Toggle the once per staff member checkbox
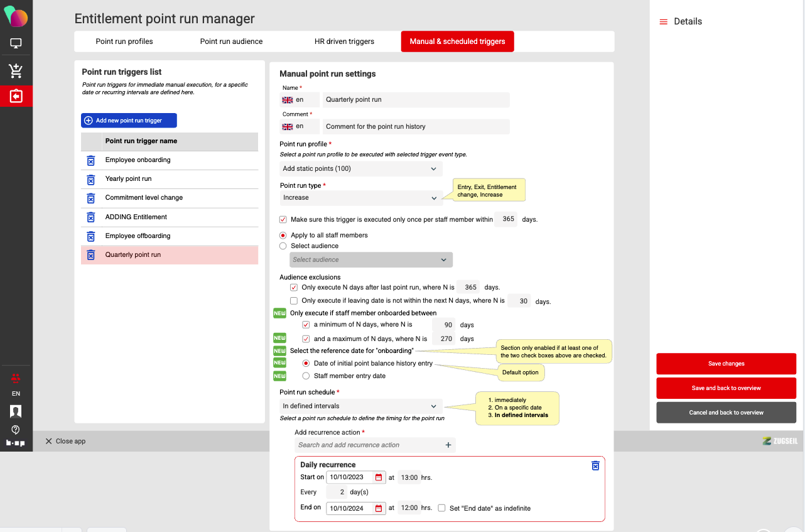The image size is (805, 532). [x=283, y=220]
